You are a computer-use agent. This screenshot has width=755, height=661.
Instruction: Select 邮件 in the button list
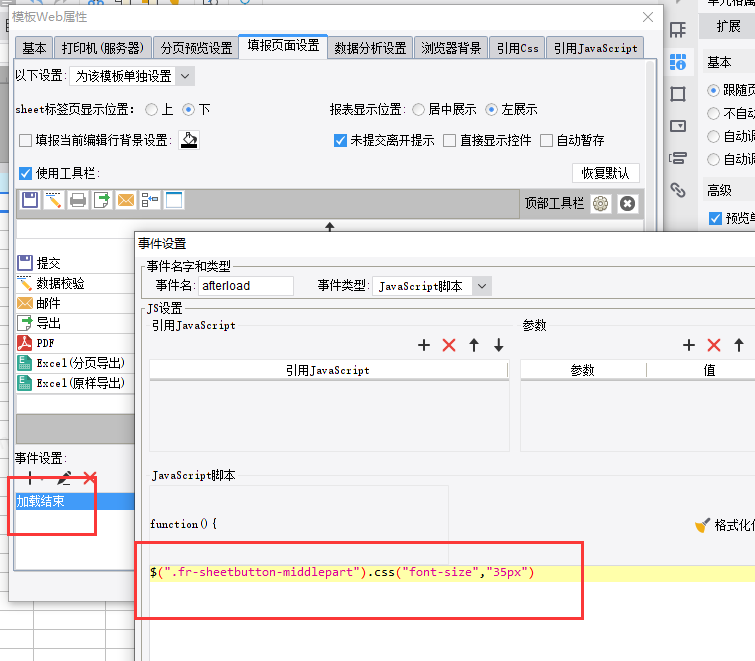click(x=75, y=303)
